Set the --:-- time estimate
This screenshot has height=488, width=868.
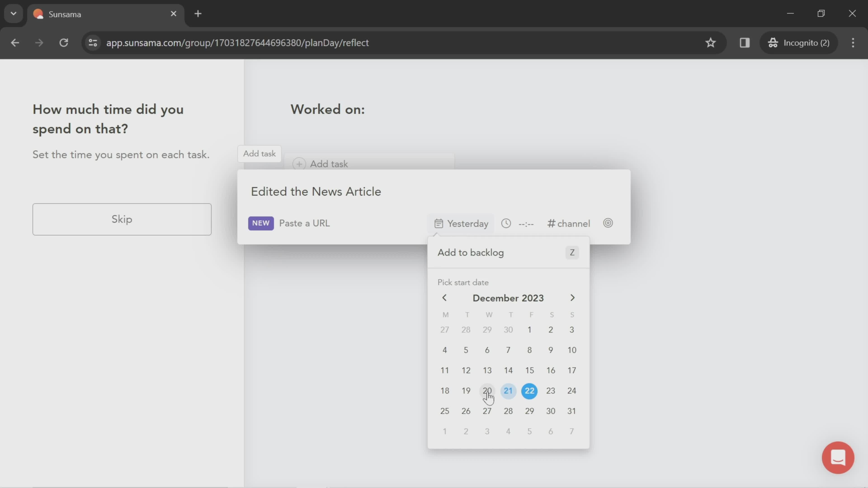526,224
